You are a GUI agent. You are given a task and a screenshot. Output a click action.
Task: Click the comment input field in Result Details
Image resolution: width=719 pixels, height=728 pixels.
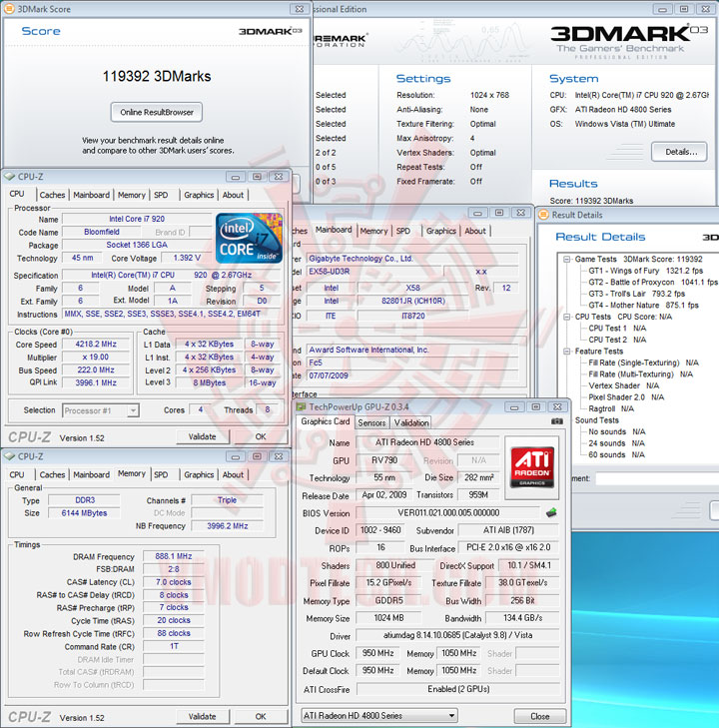click(657, 478)
